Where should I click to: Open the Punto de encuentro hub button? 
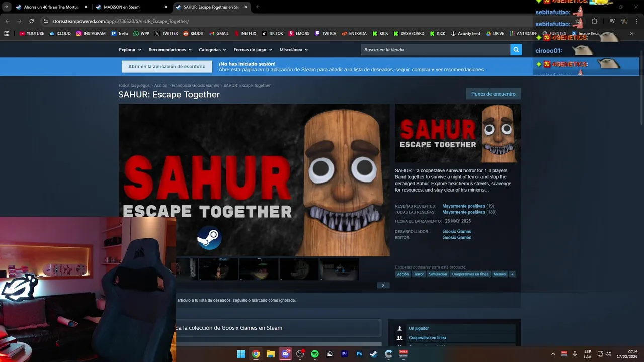[493, 94]
